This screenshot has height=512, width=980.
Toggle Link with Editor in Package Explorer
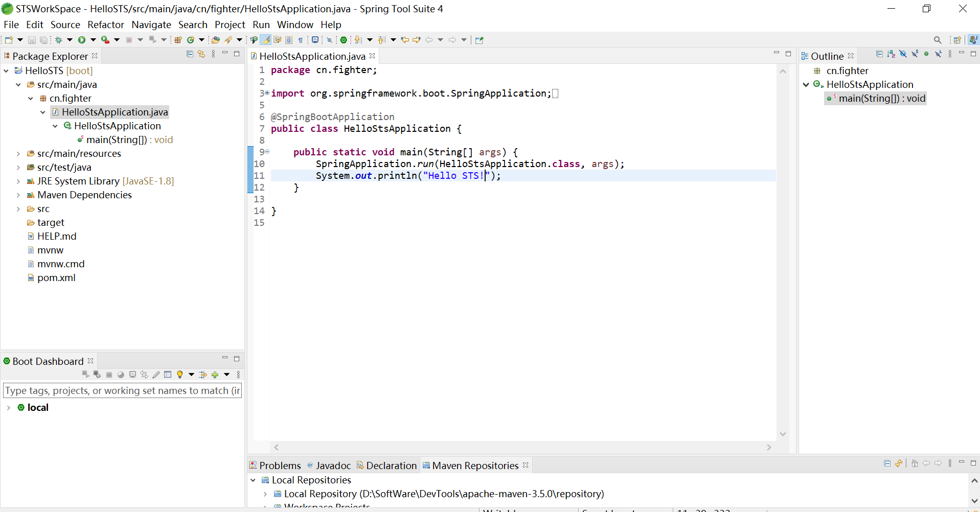[x=201, y=54]
